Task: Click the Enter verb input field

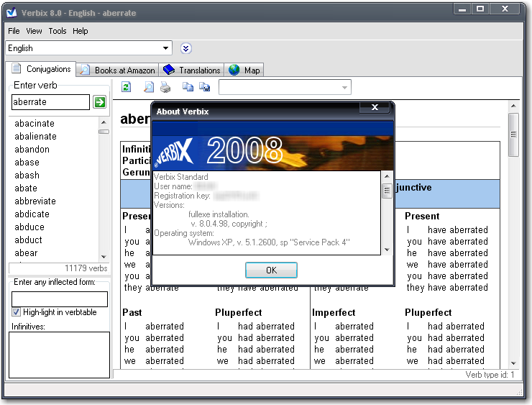Action: click(x=50, y=102)
